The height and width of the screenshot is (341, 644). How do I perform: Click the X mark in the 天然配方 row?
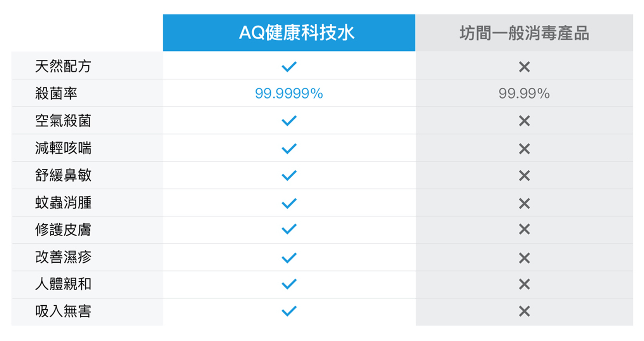524,67
